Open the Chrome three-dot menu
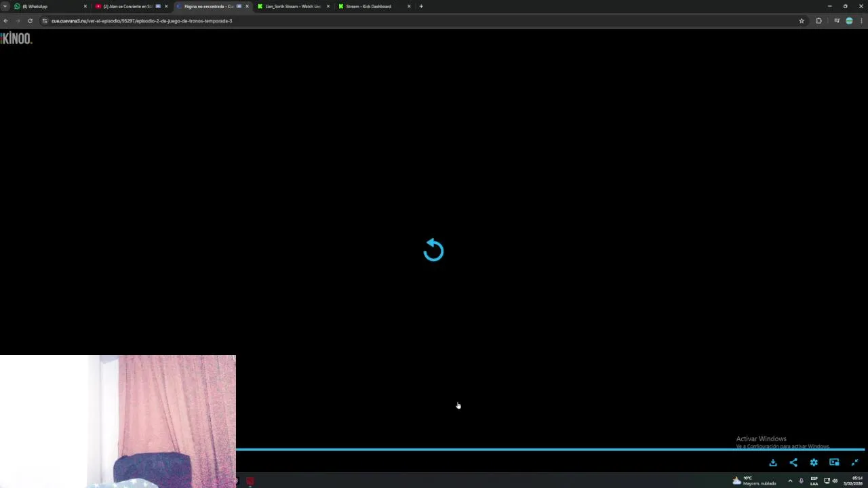The height and width of the screenshot is (488, 868). point(862,21)
